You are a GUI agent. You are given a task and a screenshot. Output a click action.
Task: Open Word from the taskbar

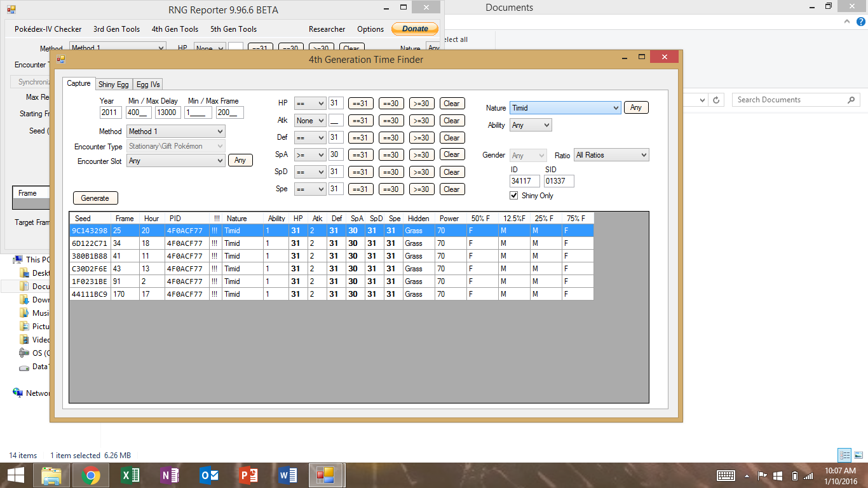(x=287, y=475)
